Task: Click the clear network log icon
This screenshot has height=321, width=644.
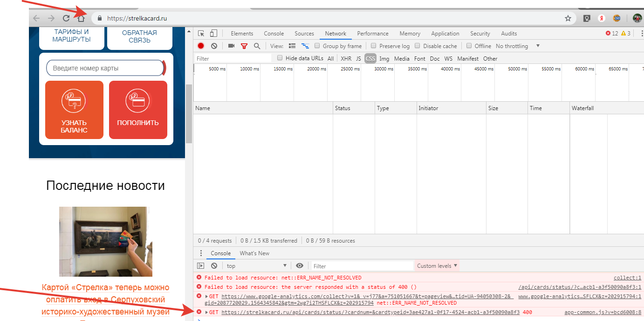Action: [x=214, y=46]
